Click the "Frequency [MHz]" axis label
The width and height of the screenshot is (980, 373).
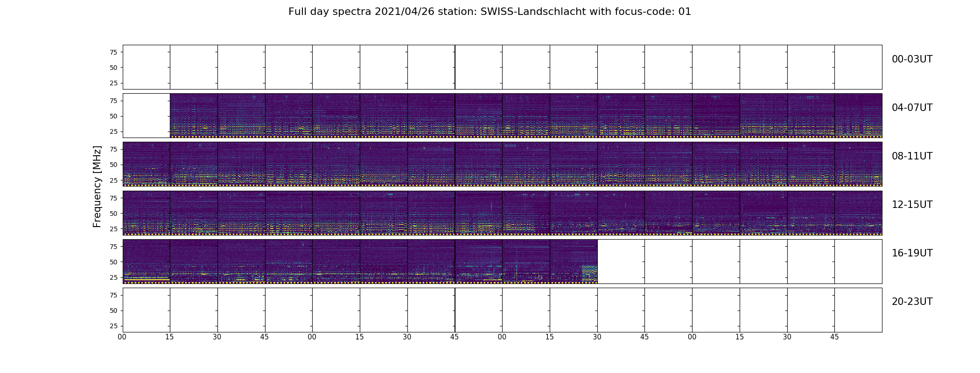coord(97,186)
